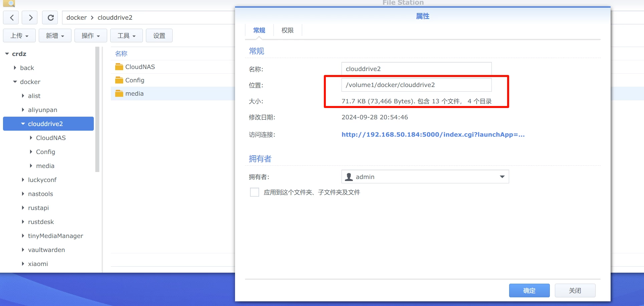Click the 确定 confirm button

(x=529, y=290)
